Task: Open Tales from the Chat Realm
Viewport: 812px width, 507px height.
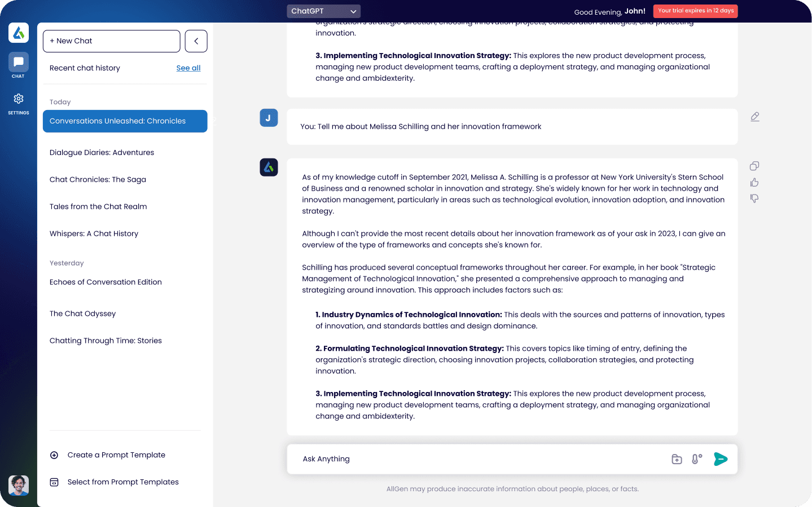Action: [x=98, y=207]
